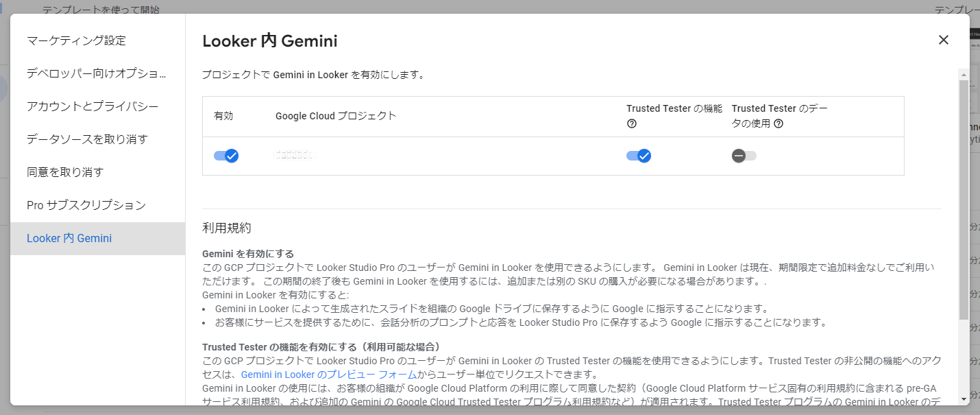Click the scrollbar down arrow

(x=964, y=399)
